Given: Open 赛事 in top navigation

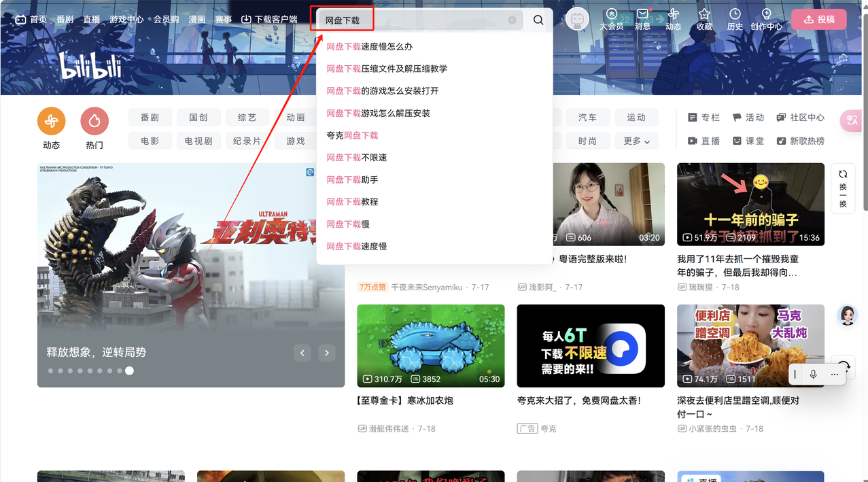Looking at the screenshot, I should (224, 20).
